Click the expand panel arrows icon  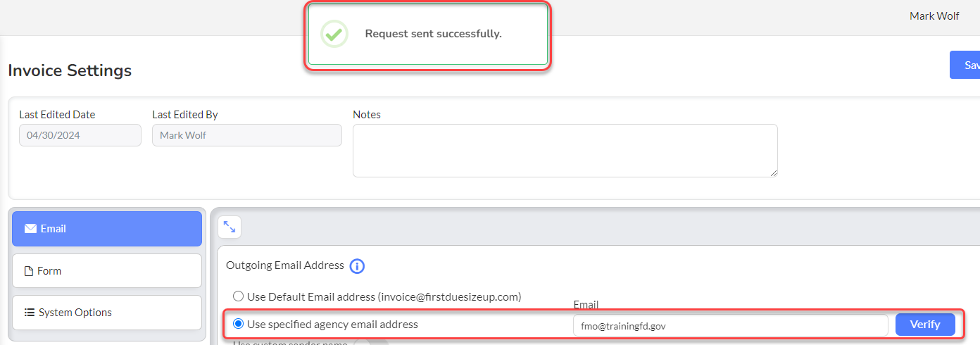pos(230,227)
